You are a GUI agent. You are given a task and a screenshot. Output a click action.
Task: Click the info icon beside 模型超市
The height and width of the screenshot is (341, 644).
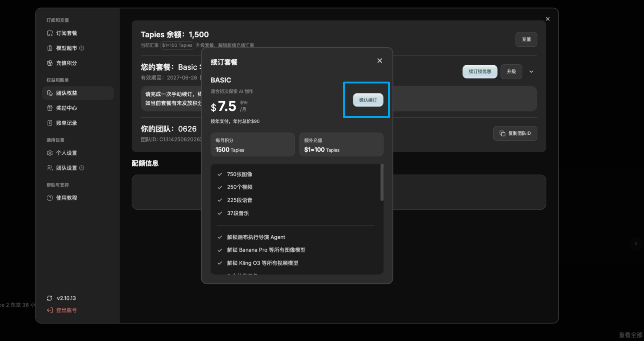81,48
